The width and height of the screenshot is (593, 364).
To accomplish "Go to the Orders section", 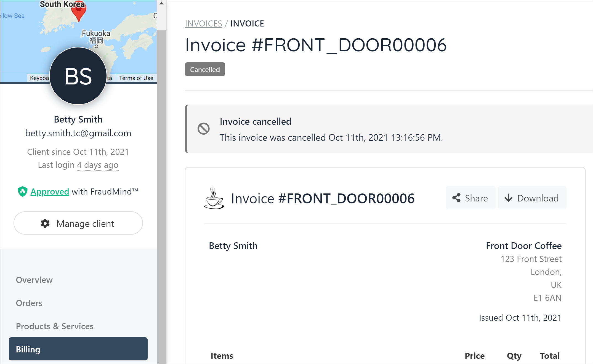I will point(29,303).
